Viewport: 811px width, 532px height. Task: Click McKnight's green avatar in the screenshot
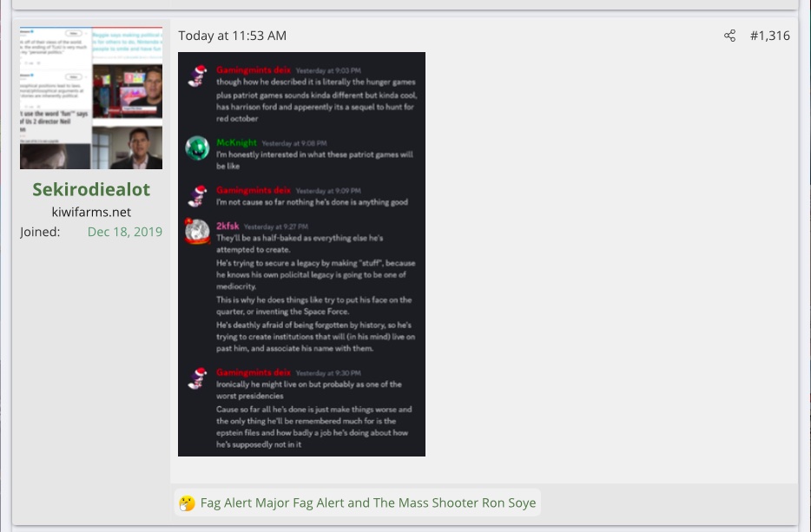tap(197, 148)
